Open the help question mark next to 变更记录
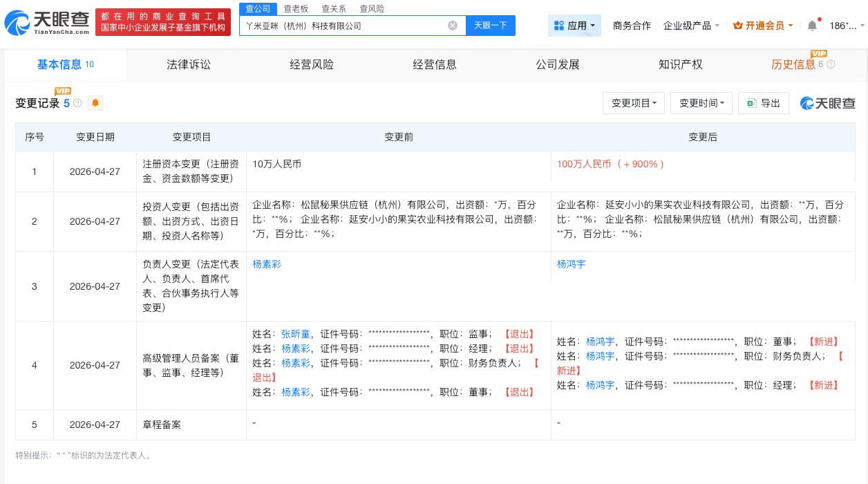 coord(77,103)
